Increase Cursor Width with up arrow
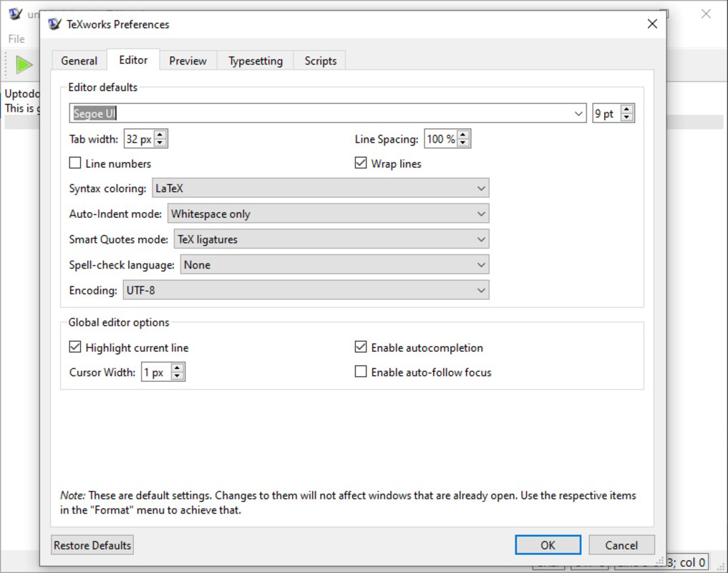 tap(177, 368)
